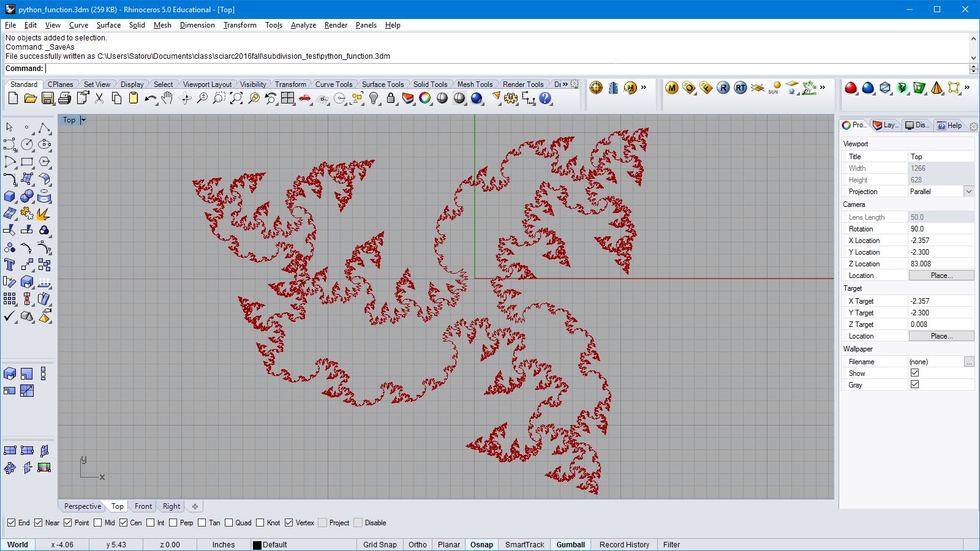This screenshot has height=551, width=980.
Task: Click the Default layer color swatch
Action: coord(257,545)
